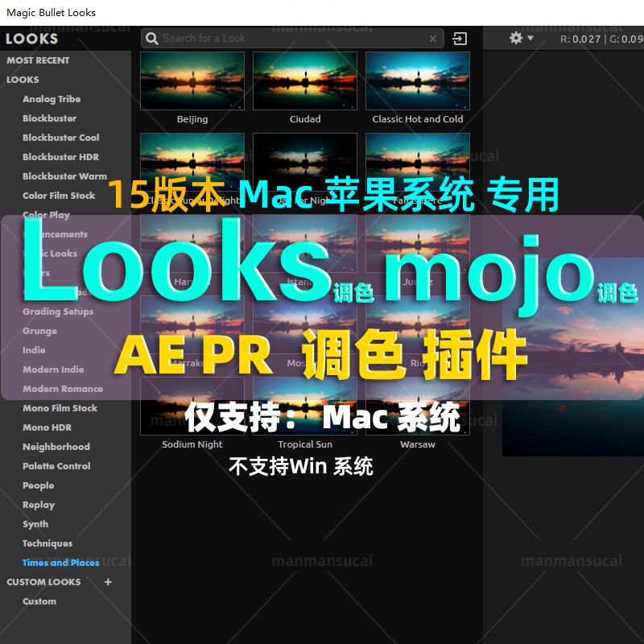Expand the CUSTOM LOOKS section

coord(43,582)
